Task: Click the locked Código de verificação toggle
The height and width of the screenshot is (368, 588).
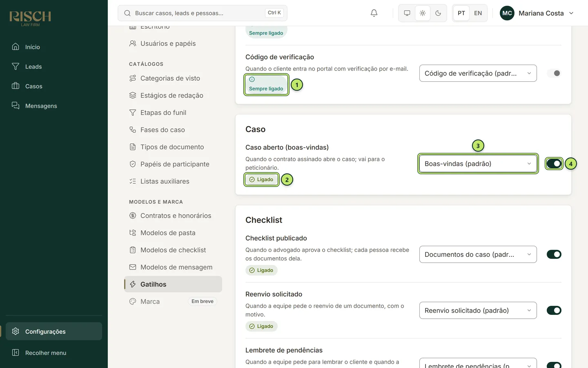Action: coord(554,73)
